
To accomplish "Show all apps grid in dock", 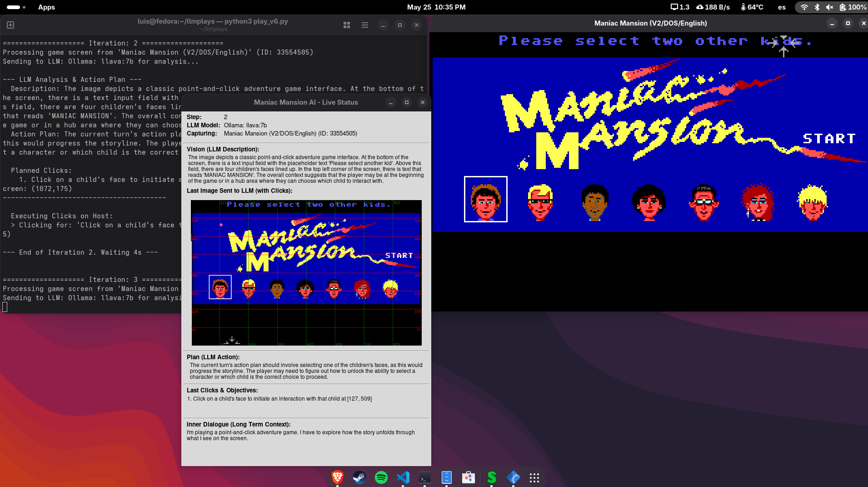I will [534, 477].
